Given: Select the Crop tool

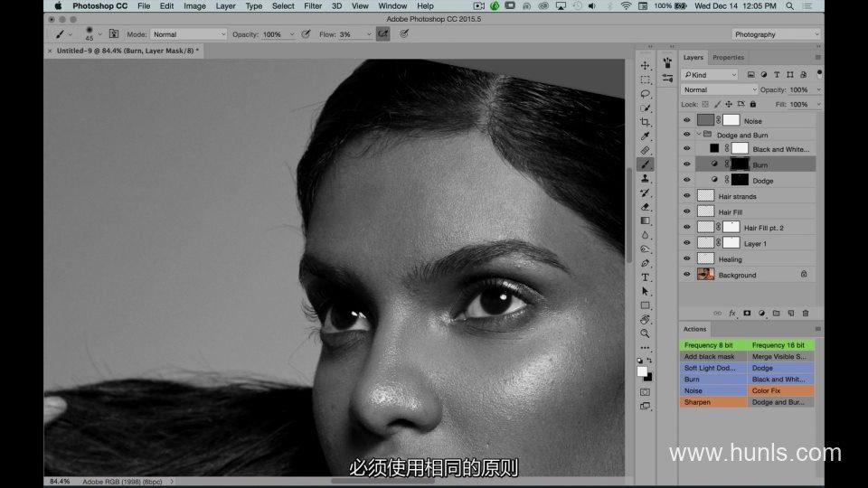Looking at the screenshot, I should coord(645,122).
